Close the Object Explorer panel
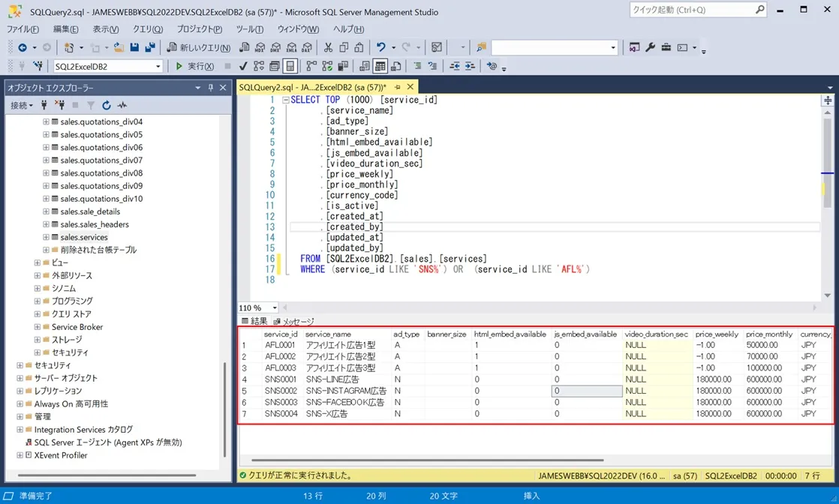The height and width of the screenshot is (504, 839). click(223, 88)
